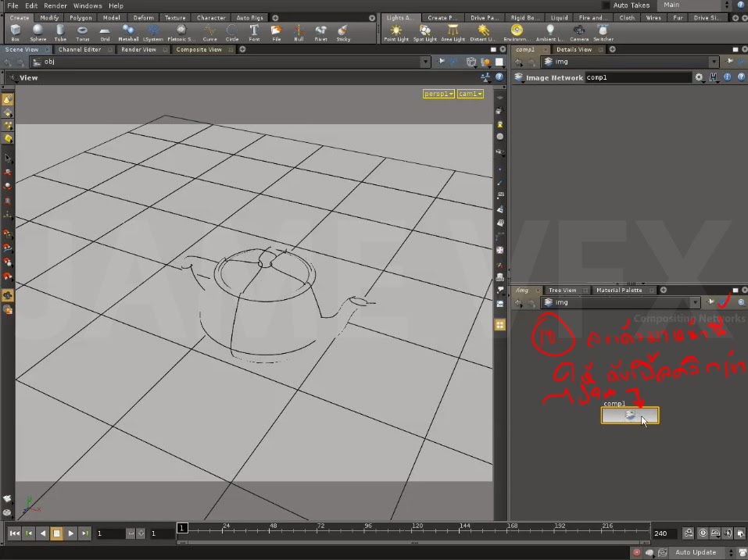Click the play forward button
Viewport: 748px width, 560px height.
pos(70,533)
